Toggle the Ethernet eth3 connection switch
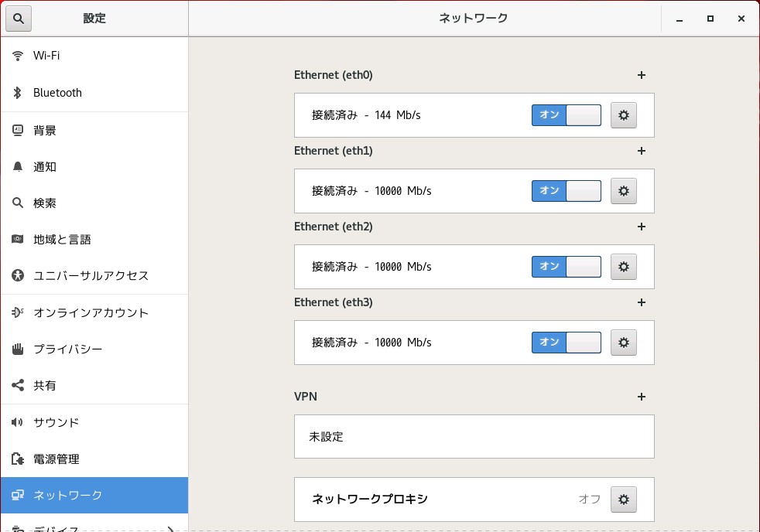760x532 pixels. tap(566, 343)
